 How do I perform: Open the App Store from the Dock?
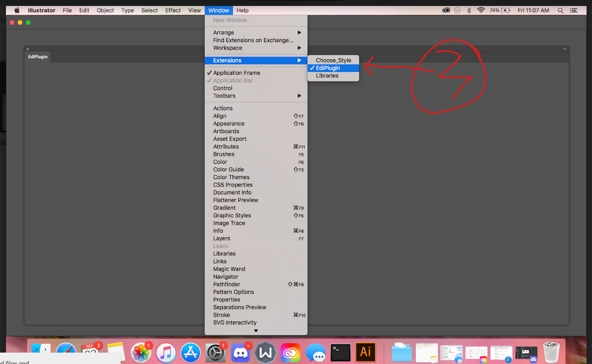pos(191,352)
